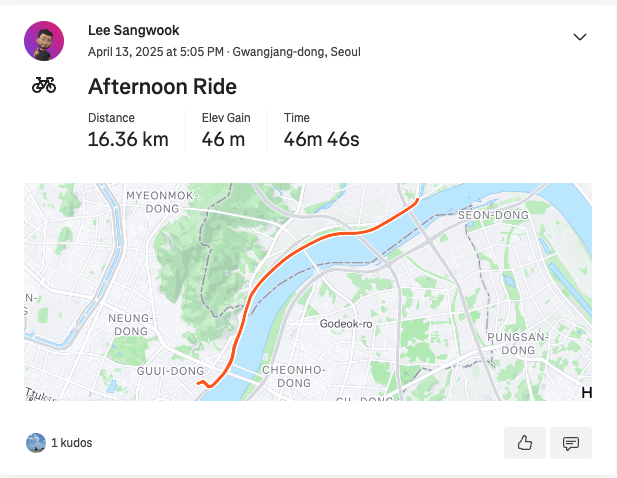Click the Godeok-ro label on the map
The height and width of the screenshot is (478, 617).
pyautogui.click(x=346, y=324)
